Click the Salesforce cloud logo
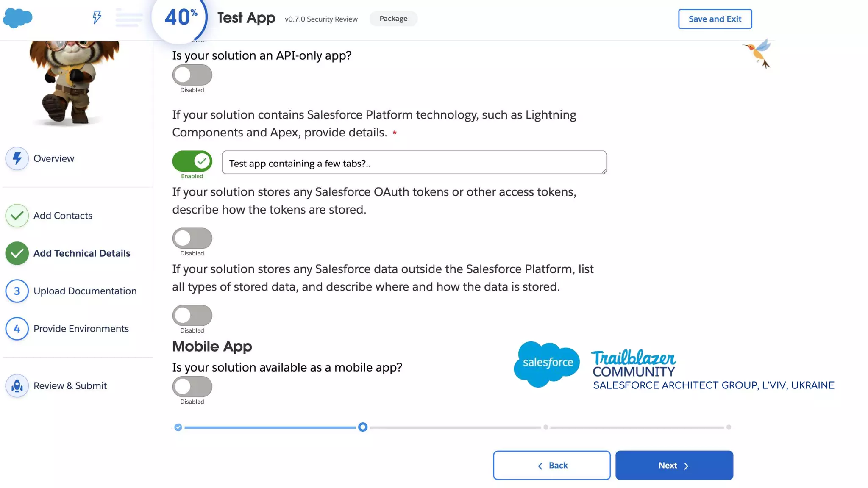 [18, 18]
